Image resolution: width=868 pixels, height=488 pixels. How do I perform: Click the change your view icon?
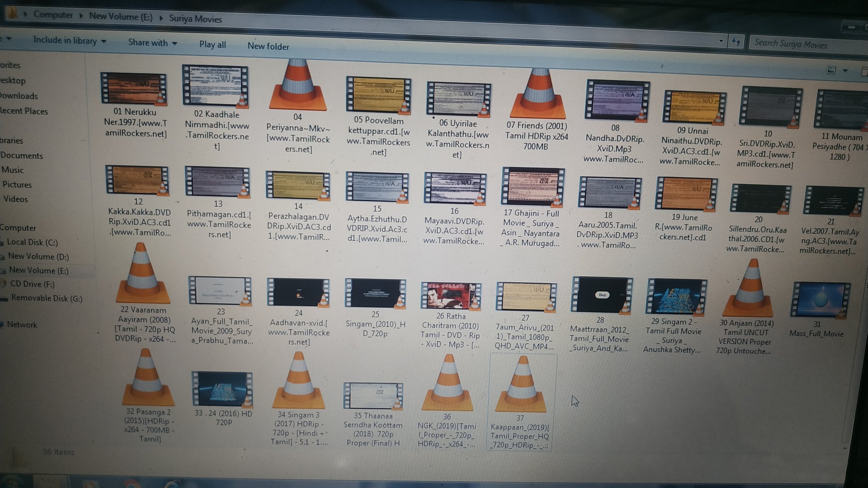pyautogui.click(x=832, y=70)
